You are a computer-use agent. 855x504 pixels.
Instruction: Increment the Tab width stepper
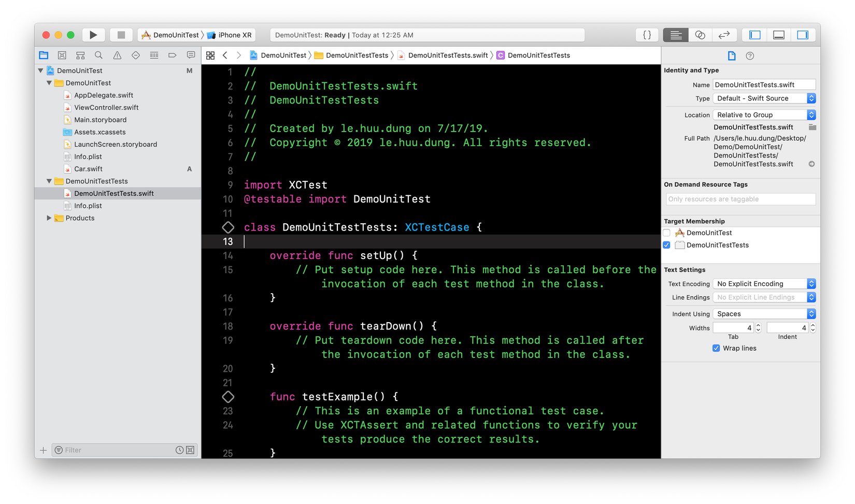tap(758, 325)
